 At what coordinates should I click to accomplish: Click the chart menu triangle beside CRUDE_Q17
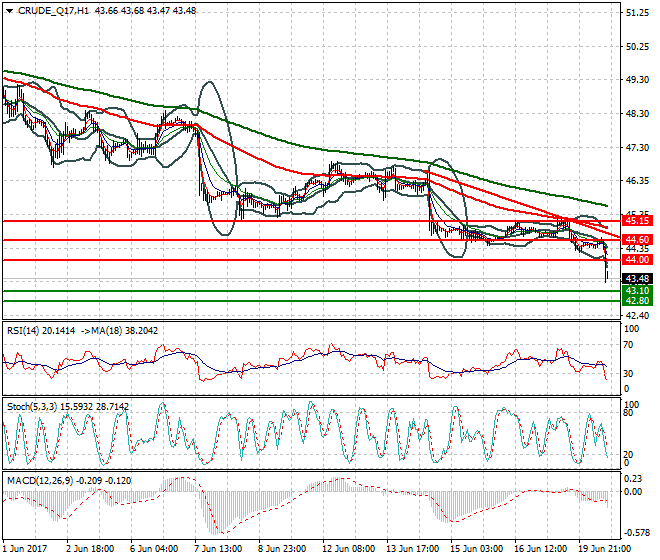[x=9, y=11]
